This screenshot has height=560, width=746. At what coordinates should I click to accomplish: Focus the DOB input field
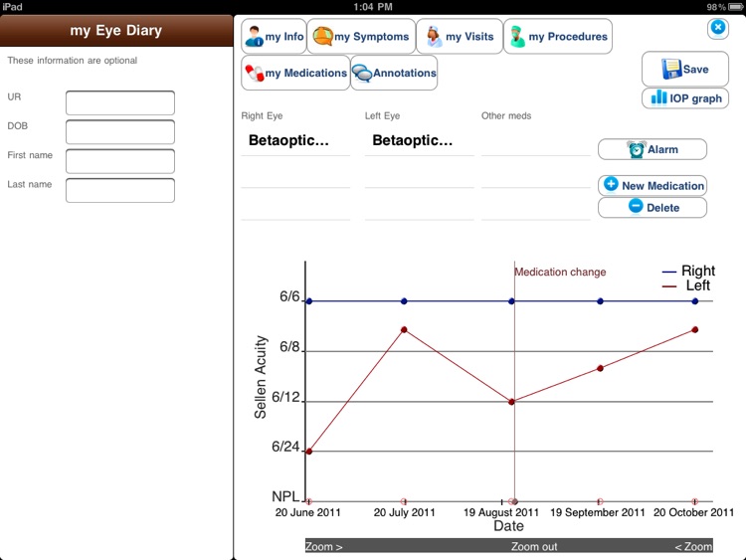tap(120, 131)
